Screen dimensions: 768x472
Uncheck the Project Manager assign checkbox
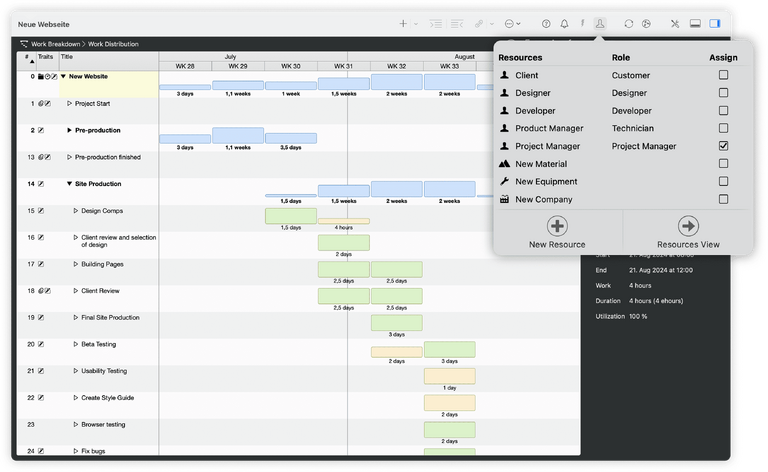(x=723, y=146)
